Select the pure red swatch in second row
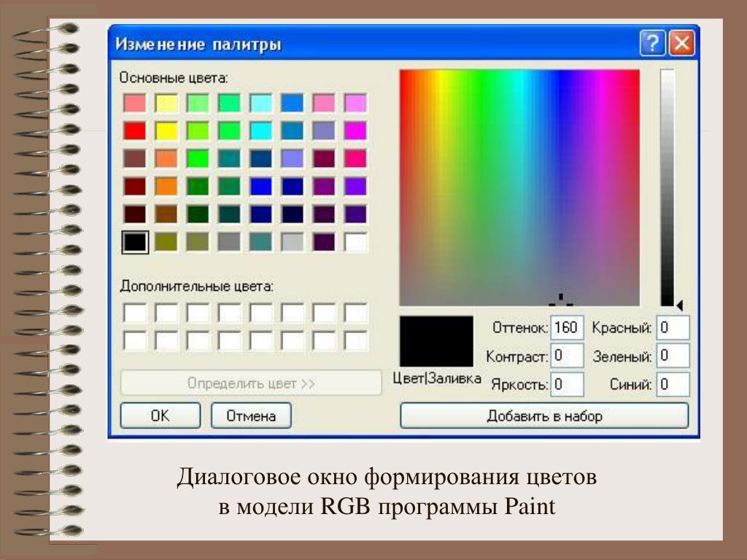747x560 pixels. (135, 131)
